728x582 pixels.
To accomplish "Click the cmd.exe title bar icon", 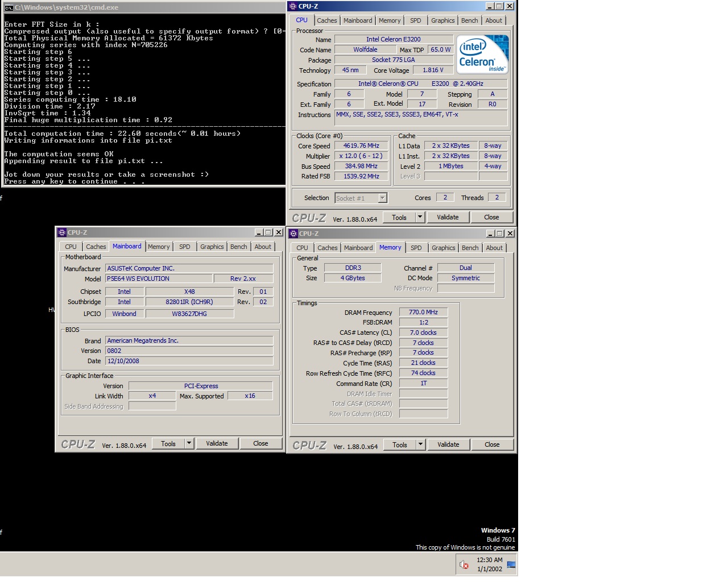I will coord(9,7).
